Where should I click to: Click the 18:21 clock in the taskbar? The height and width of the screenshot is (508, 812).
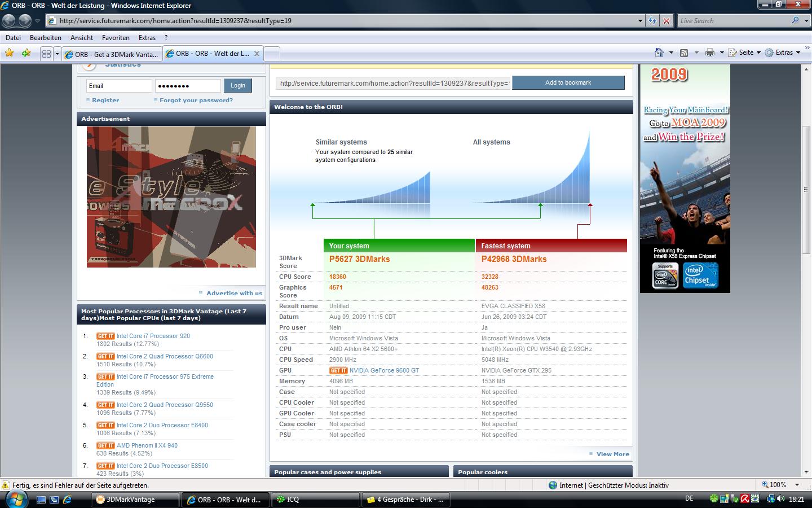[797, 500]
